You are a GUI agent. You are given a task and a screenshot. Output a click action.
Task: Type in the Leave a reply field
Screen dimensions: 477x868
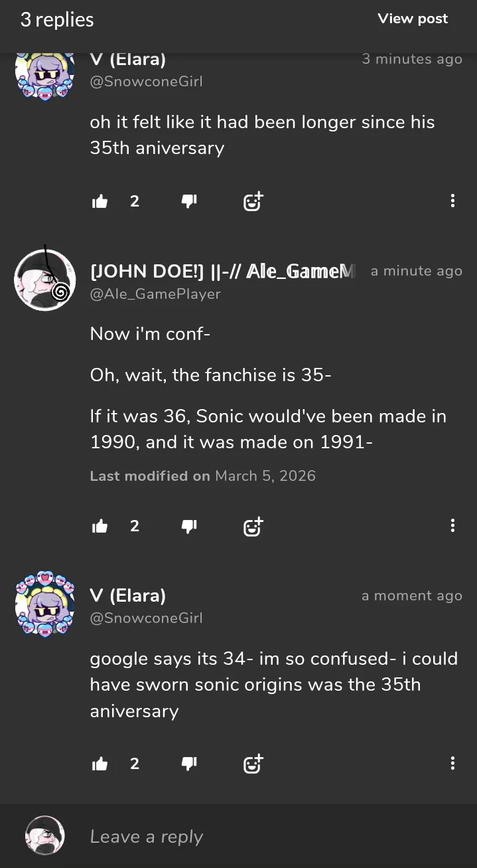pos(265,837)
